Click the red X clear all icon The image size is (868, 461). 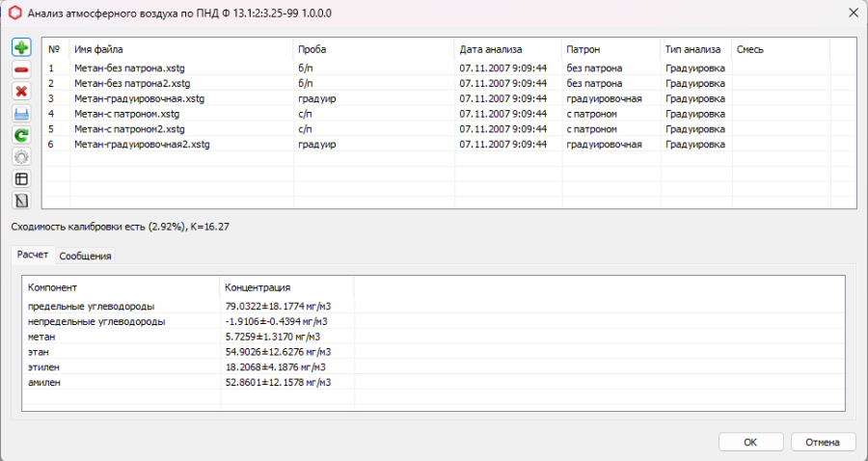pos(21,92)
